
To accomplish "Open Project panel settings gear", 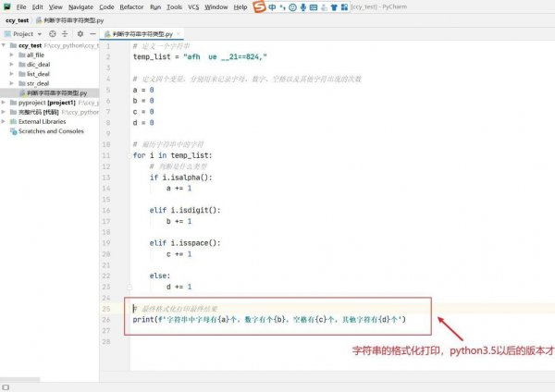I will [80, 34].
